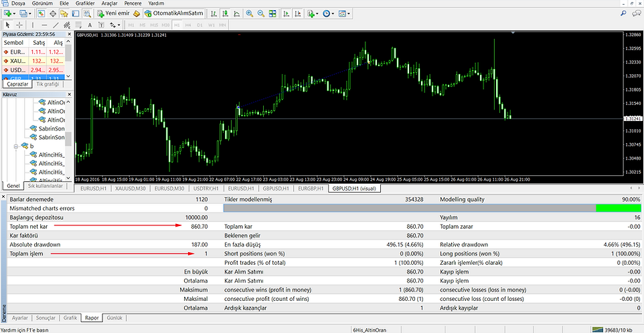The width and height of the screenshot is (644, 333).
Task: Open the Dosya menu
Action: pos(17,3)
